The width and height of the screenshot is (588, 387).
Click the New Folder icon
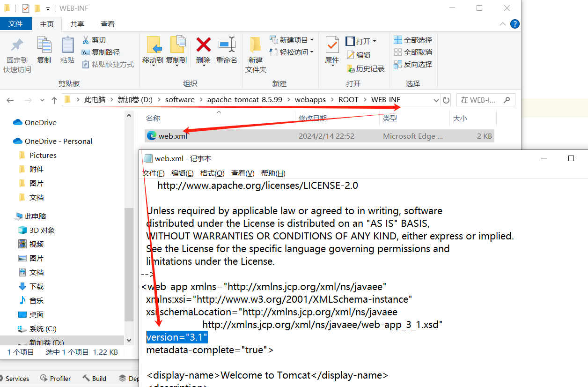pyautogui.click(x=256, y=45)
